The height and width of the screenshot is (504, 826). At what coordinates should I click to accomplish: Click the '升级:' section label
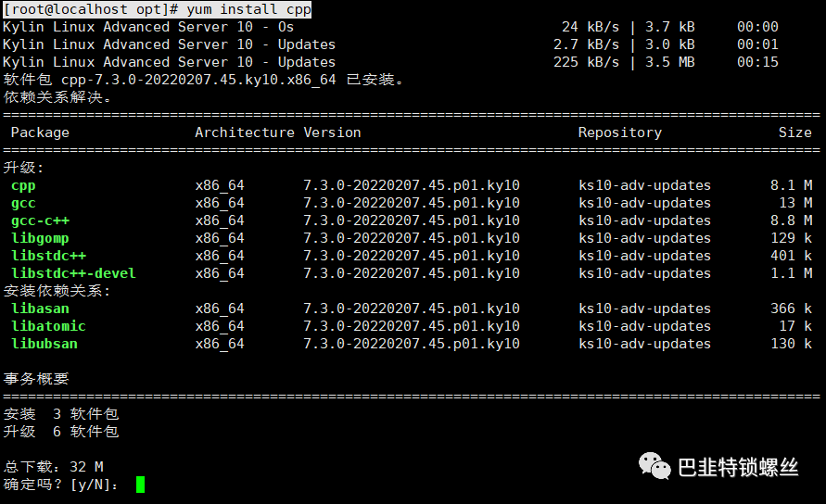pyautogui.click(x=23, y=168)
